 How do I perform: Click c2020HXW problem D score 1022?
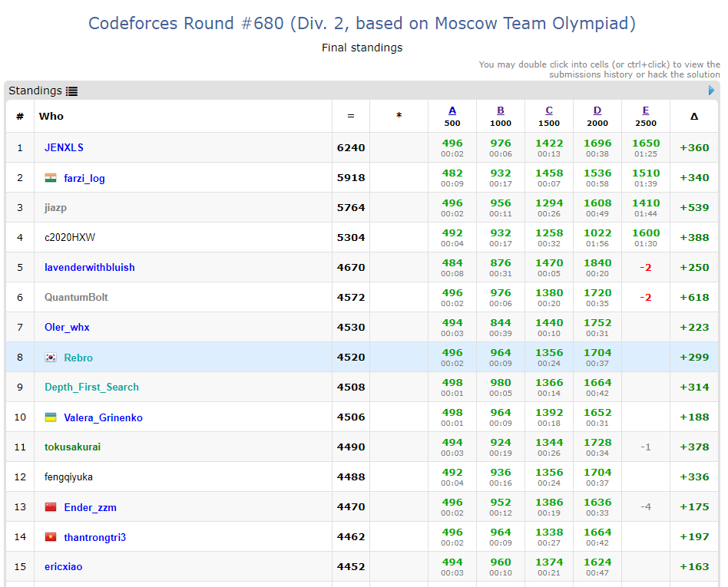click(x=597, y=233)
